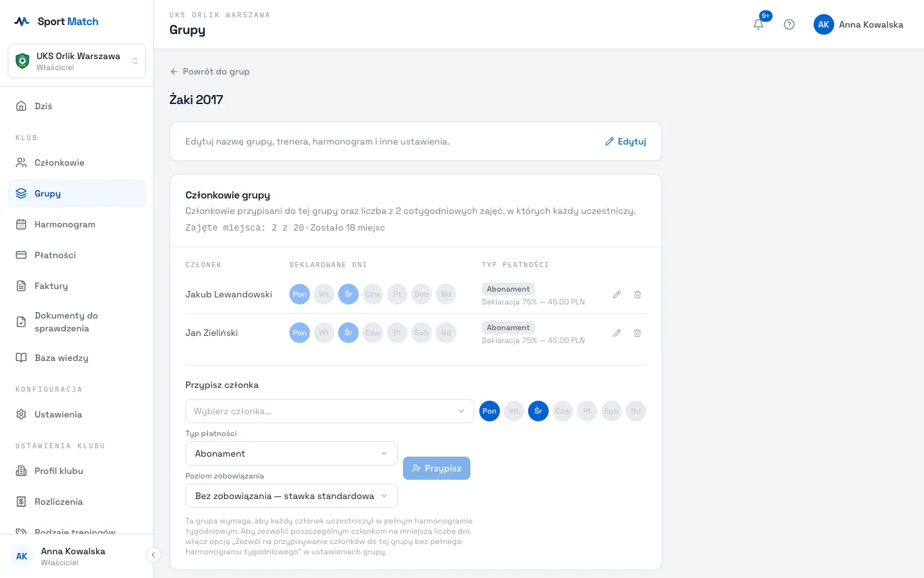Collapse the sidebar with chevron button
The height and width of the screenshot is (578, 924).
click(153, 555)
